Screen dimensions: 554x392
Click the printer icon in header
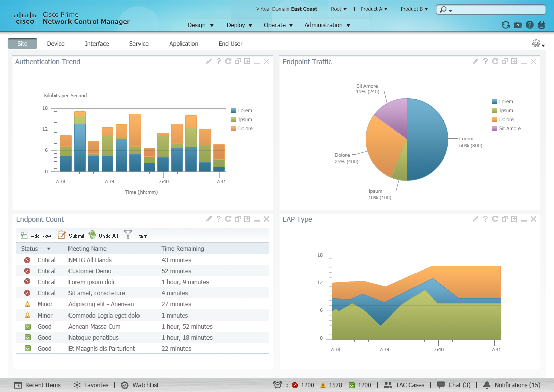(542, 25)
